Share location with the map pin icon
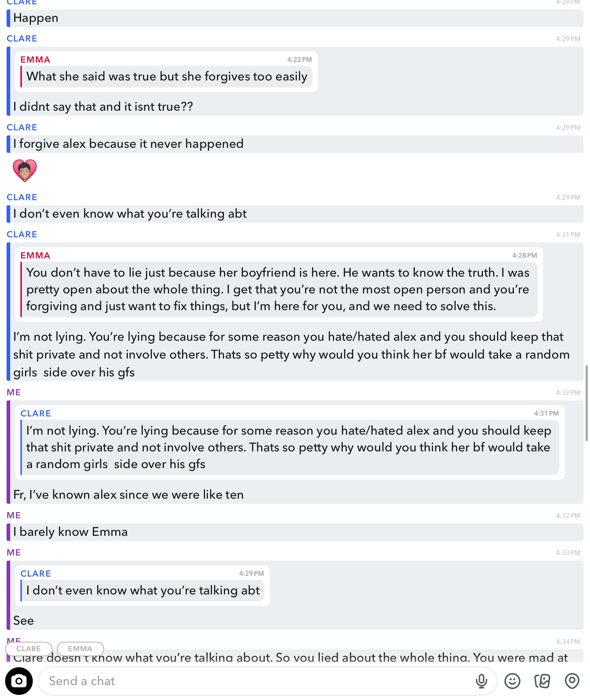 click(x=572, y=681)
